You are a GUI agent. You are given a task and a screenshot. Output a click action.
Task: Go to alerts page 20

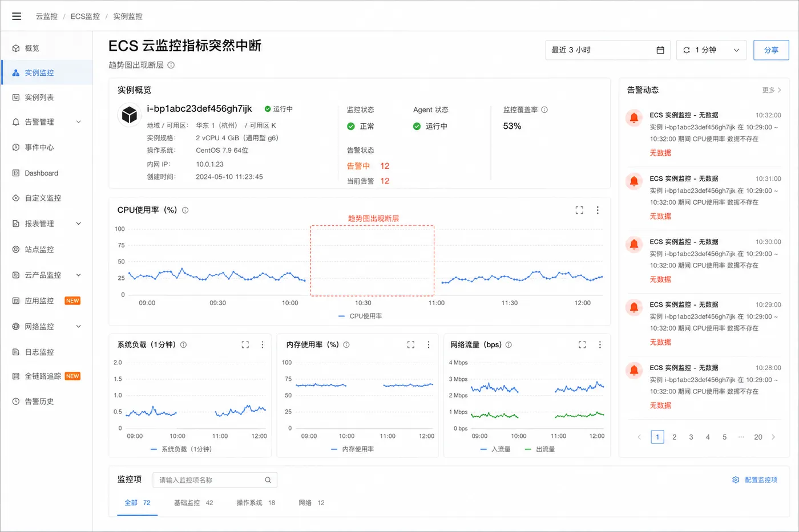[x=758, y=437]
